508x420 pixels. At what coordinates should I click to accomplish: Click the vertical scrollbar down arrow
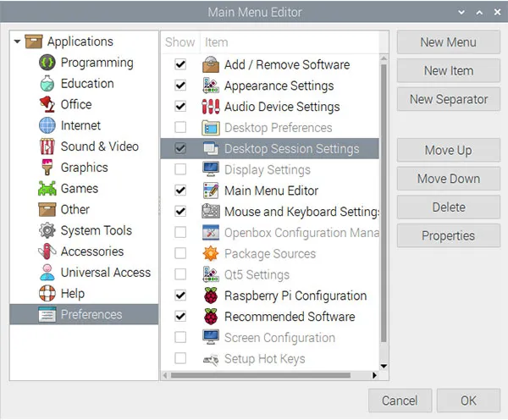click(384, 366)
